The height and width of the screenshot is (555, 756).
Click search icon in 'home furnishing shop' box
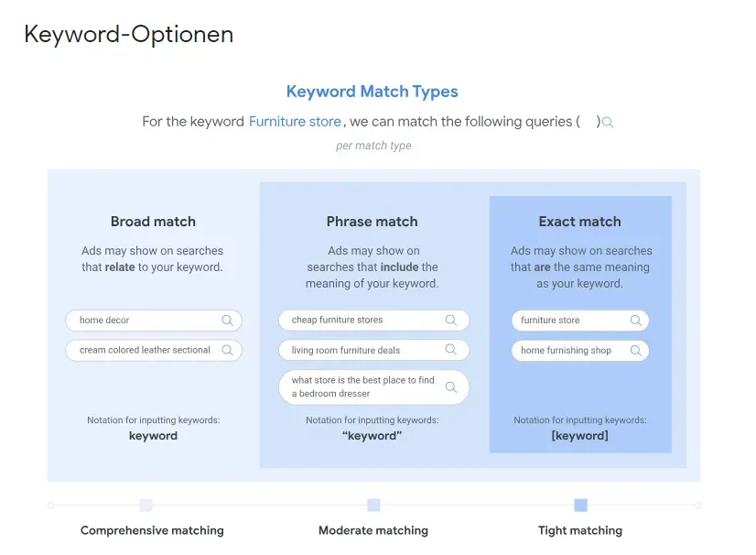[636, 351]
